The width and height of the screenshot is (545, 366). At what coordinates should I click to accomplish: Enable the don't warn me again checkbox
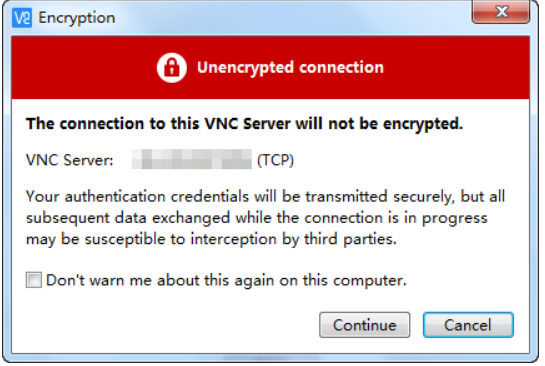tap(34, 280)
